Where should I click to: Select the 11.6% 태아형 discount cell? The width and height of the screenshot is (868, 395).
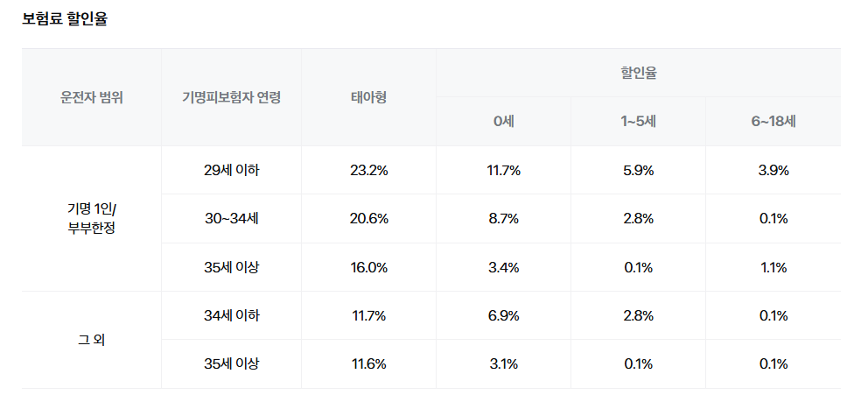tap(368, 363)
